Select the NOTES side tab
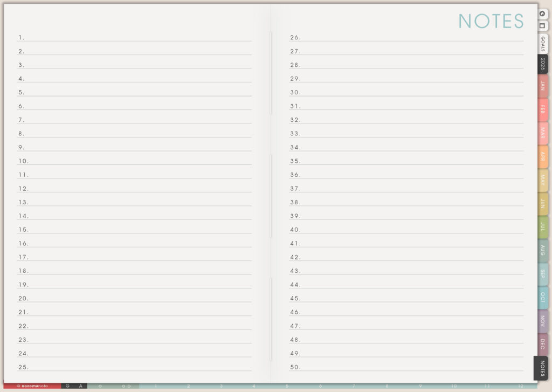Viewport: 552px width, 392px height. click(x=542, y=368)
